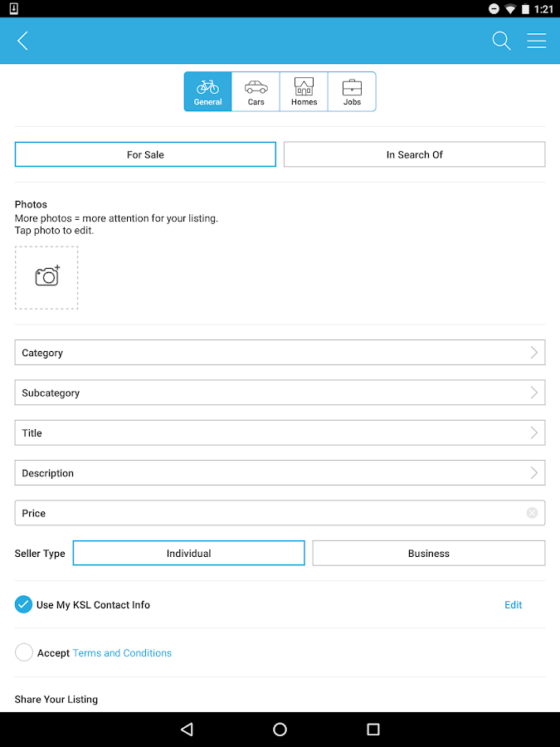Viewport: 560px width, 747px height.
Task: Switch to the Cars tab
Action: [x=256, y=91]
